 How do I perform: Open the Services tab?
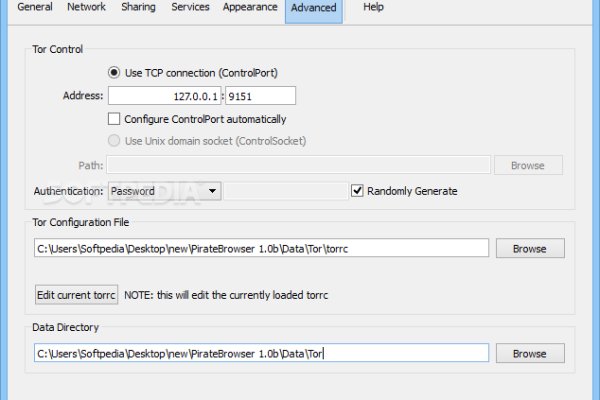[190, 7]
